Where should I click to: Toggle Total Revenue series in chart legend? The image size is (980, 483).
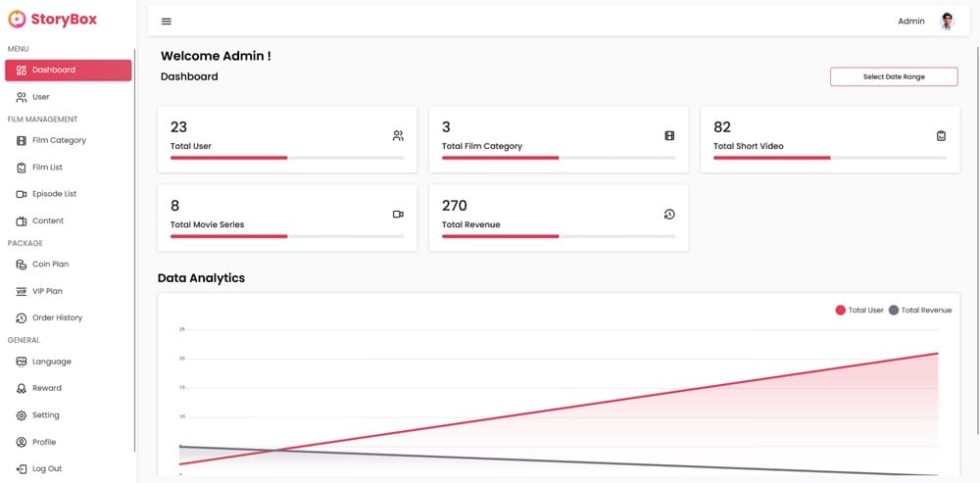920,310
